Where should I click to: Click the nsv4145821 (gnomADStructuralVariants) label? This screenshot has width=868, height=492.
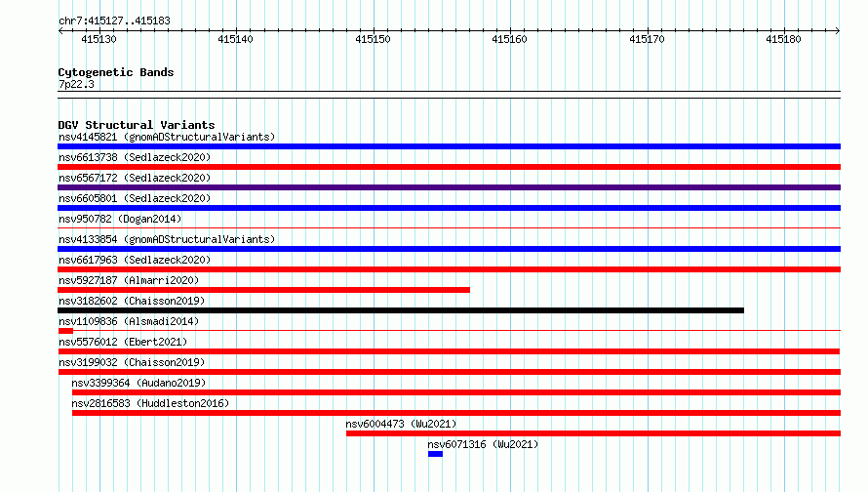click(167, 137)
